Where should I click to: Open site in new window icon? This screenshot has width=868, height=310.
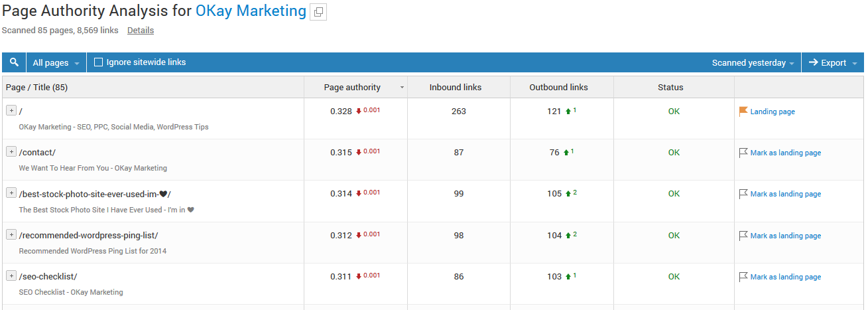tap(318, 12)
